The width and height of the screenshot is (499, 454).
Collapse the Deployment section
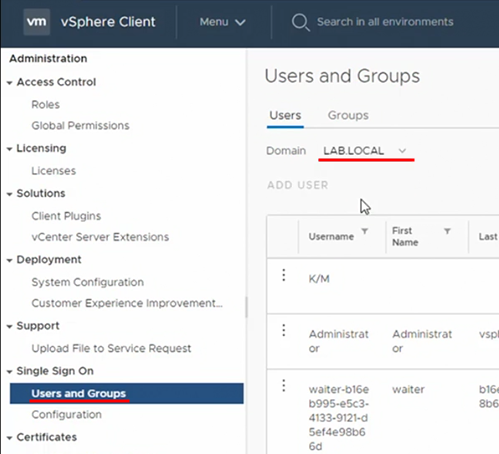pos(9,260)
